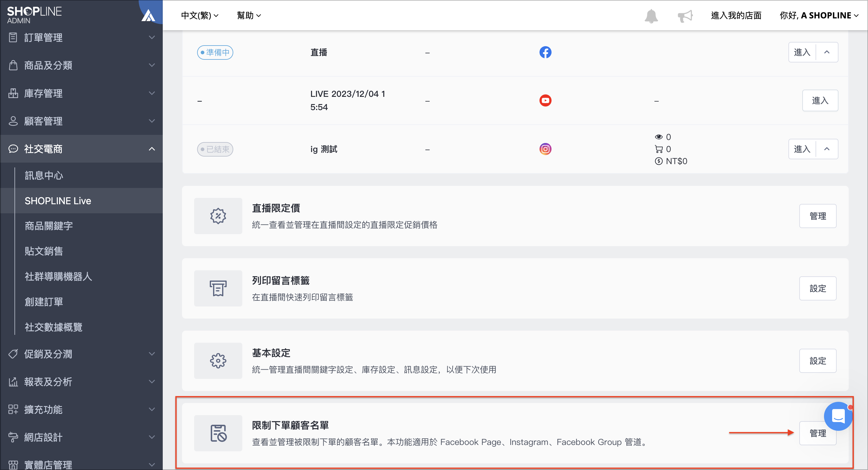Click the ig 測試 stream title
This screenshot has width=868, height=470.
323,149
